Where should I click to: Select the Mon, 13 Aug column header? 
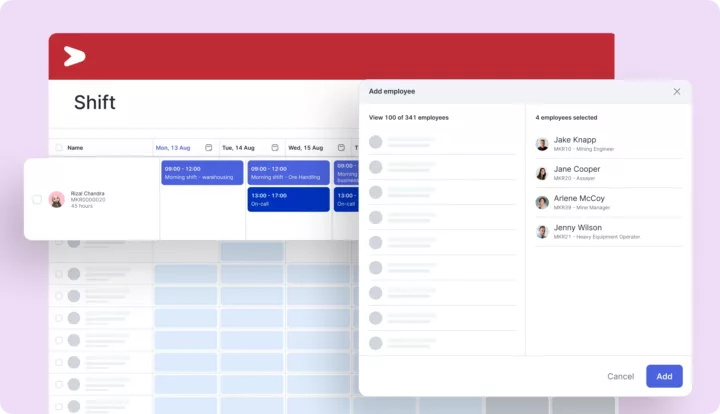click(x=176, y=147)
